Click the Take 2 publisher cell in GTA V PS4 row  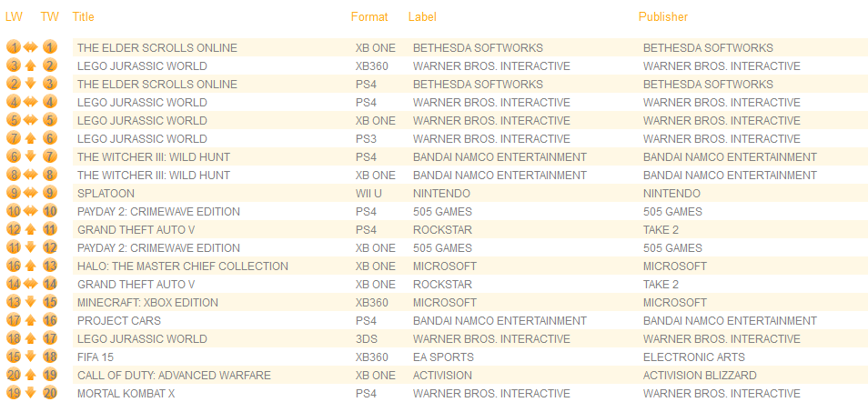click(661, 230)
